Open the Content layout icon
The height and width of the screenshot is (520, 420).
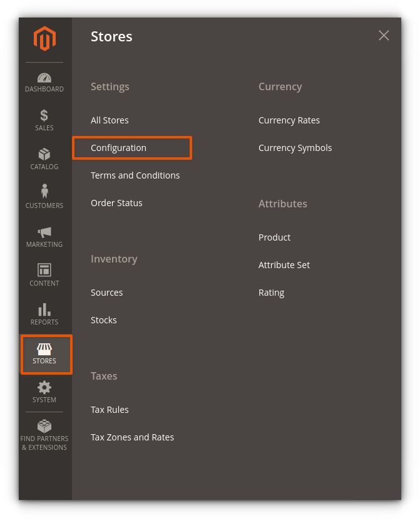pos(44,270)
